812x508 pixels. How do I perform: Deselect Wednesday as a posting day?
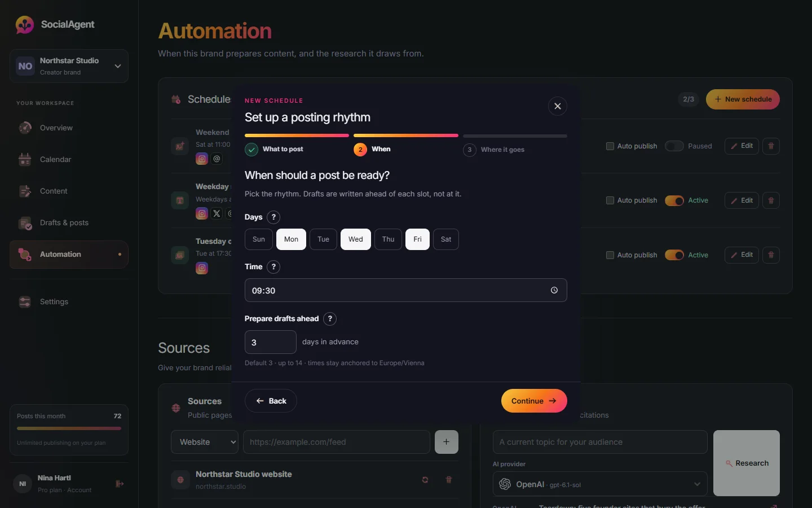pos(356,239)
